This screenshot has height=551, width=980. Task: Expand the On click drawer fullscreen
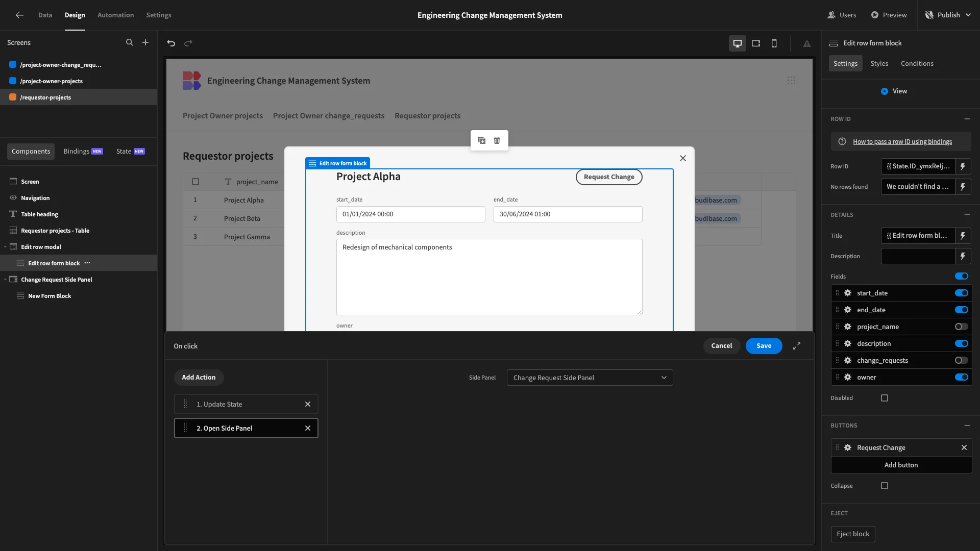pyautogui.click(x=797, y=346)
